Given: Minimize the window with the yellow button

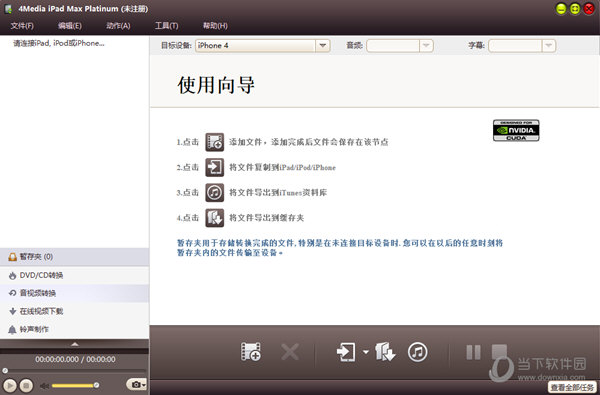Looking at the screenshot, I should point(561,9).
